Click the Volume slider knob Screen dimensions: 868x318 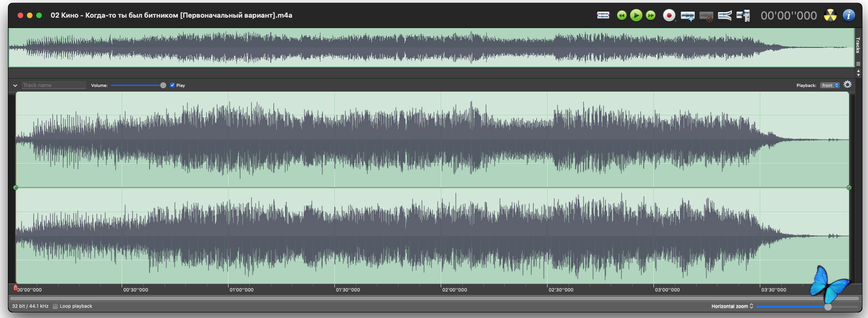click(163, 85)
